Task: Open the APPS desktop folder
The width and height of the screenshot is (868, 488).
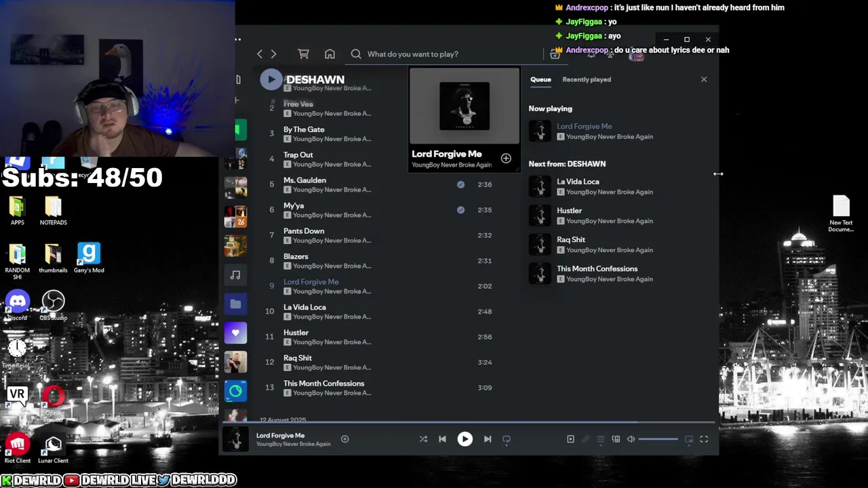Action: click(18, 210)
